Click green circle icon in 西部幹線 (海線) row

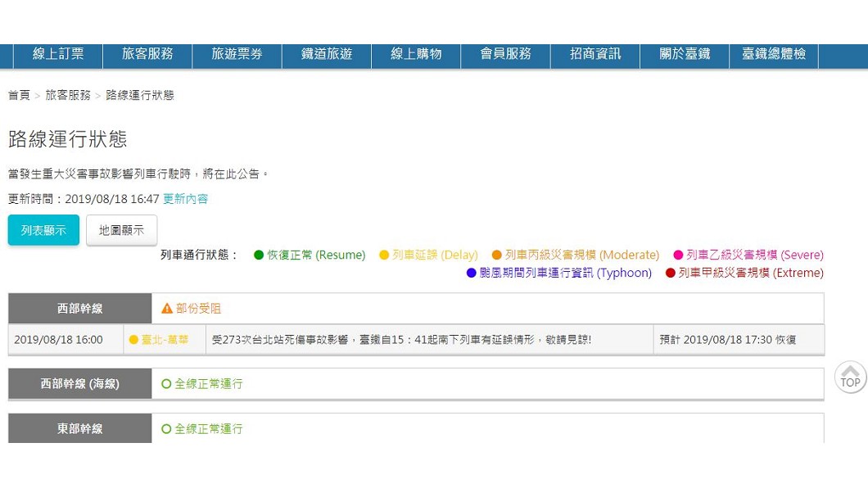tap(166, 383)
